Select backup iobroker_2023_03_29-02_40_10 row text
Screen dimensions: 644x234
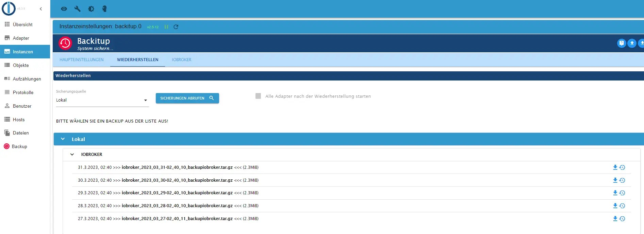(x=168, y=193)
